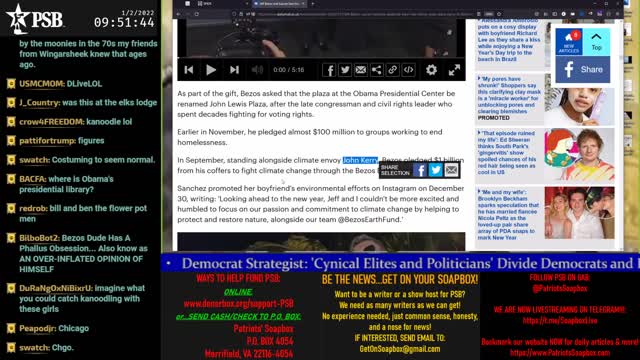This screenshot has width=640, height=360.
Task: Enter video fullscreen mode
Action: (x=454, y=70)
